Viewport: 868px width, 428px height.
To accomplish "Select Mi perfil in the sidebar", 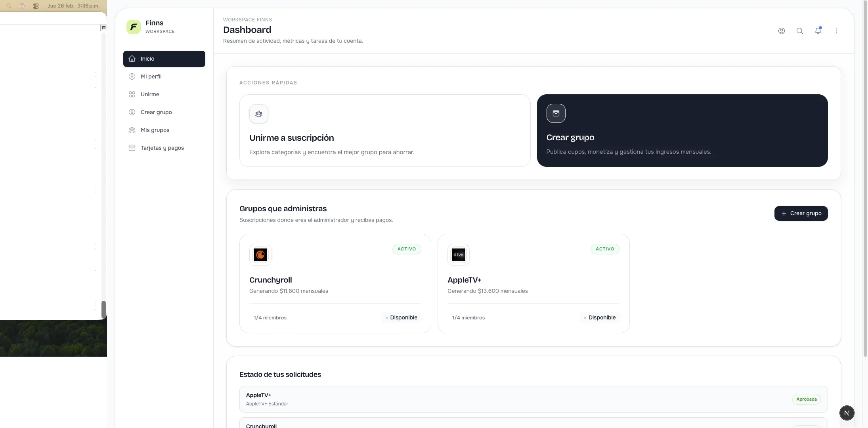I will [151, 76].
